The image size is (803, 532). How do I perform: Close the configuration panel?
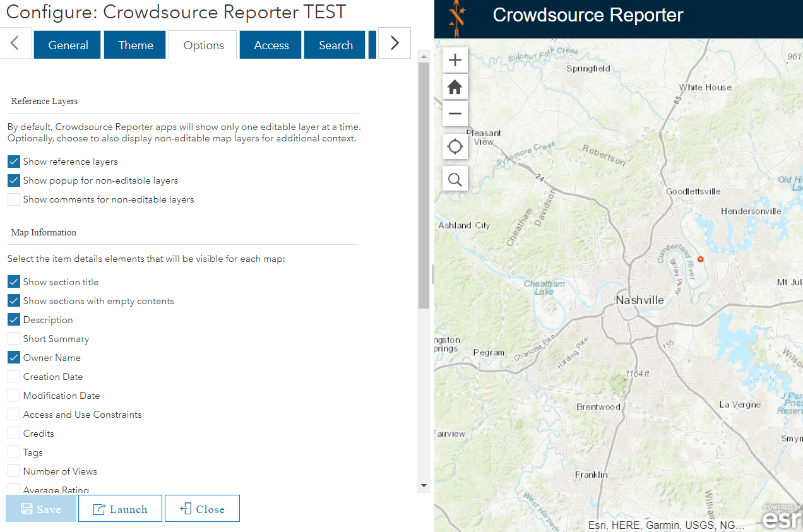pos(202,508)
